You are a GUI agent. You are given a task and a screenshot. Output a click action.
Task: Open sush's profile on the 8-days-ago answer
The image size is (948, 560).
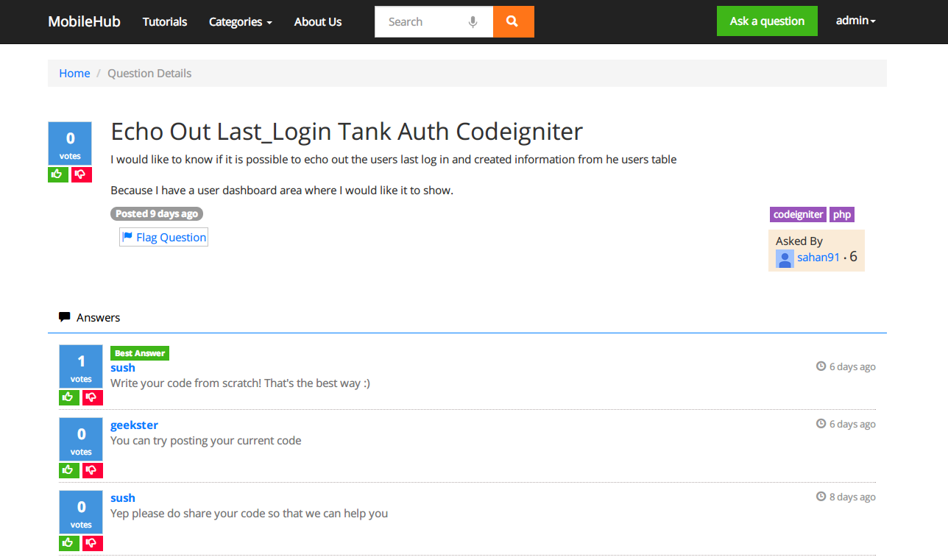pyautogui.click(x=123, y=497)
